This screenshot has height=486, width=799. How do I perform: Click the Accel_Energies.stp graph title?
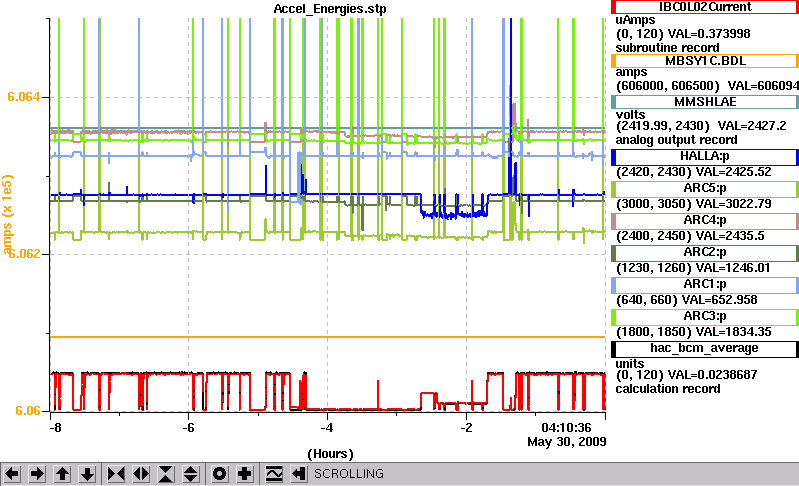tap(330, 9)
